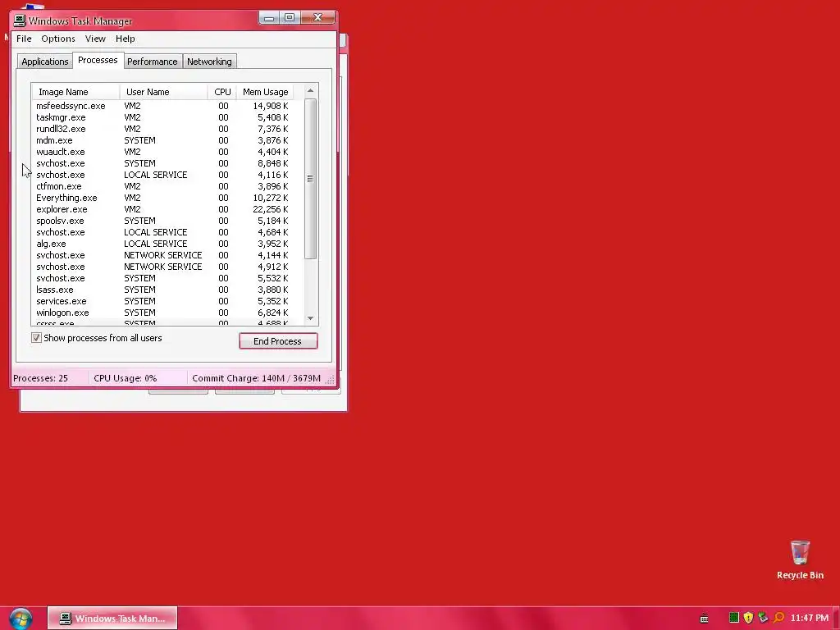This screenshot has width=840, height=630.
Task: Select svchost.exe using 5,532 K memory
Action: click(x=162, y=279)
